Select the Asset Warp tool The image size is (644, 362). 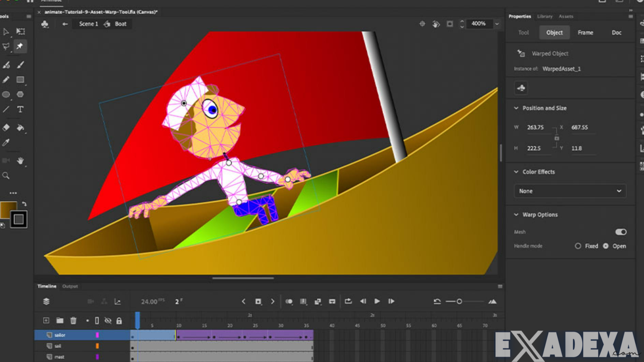click(x=20, y=46)
